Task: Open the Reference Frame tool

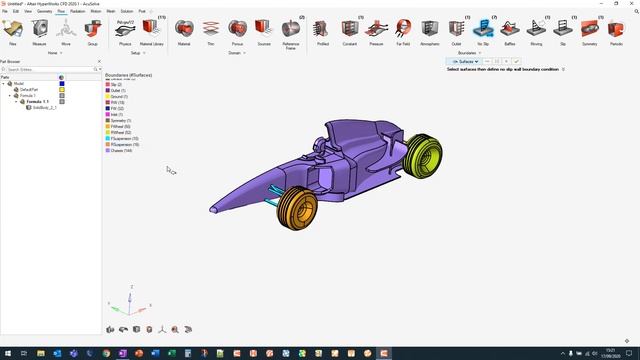Action: click(x=291, y=33)
